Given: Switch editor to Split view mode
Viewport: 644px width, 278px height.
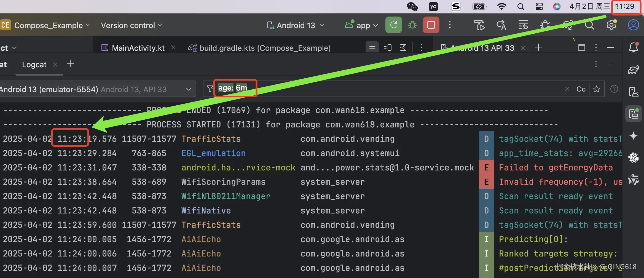Looking at the screenshot, I should [387, 48].
